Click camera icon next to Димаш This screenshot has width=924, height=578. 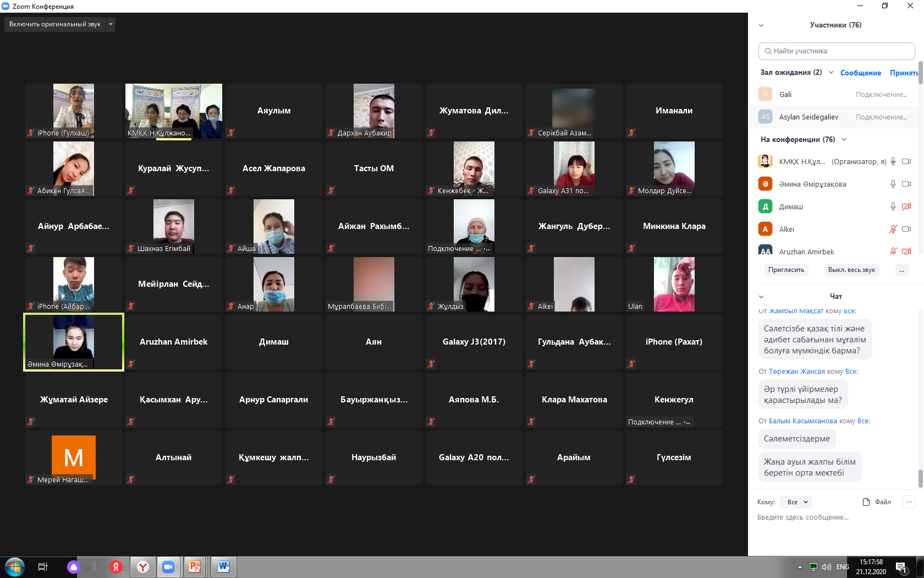pos(906,206)
